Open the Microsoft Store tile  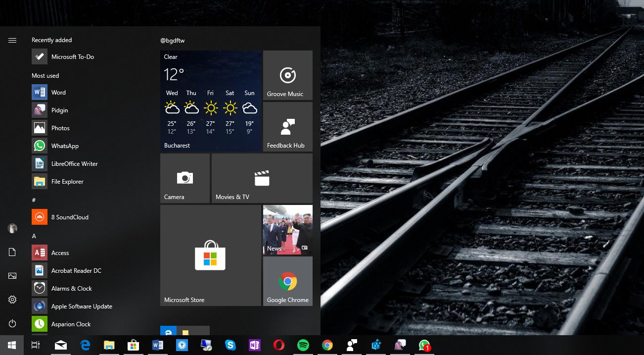click(211, 255)
